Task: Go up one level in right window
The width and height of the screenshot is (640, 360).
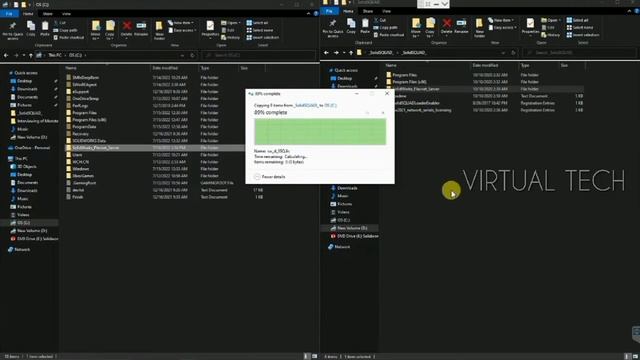Action: [x=351, y=53]
